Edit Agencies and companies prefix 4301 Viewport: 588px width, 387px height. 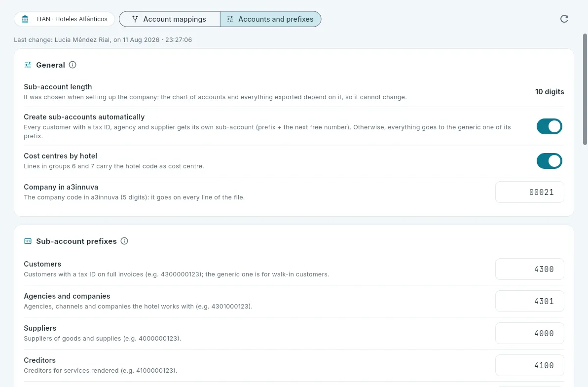click(x=529, y=301)
